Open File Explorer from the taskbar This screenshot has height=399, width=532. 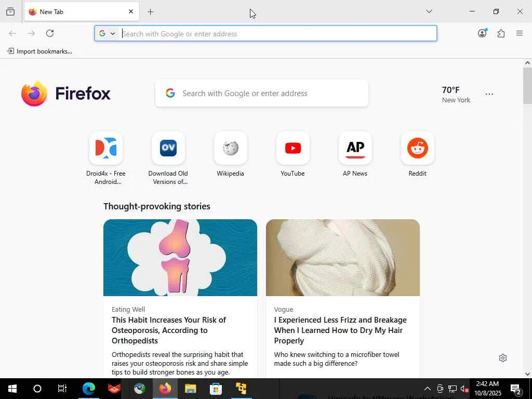pos(190,389)
